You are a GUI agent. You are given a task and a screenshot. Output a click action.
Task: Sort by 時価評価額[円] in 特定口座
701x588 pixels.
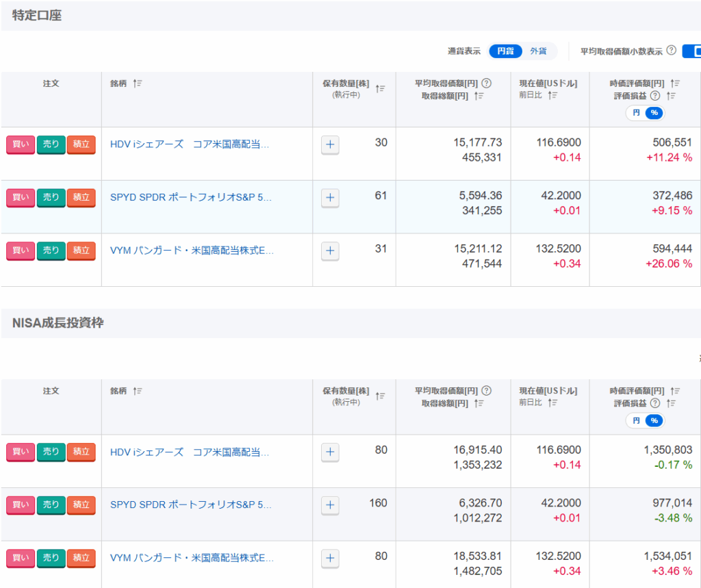[x=673, y=84]
